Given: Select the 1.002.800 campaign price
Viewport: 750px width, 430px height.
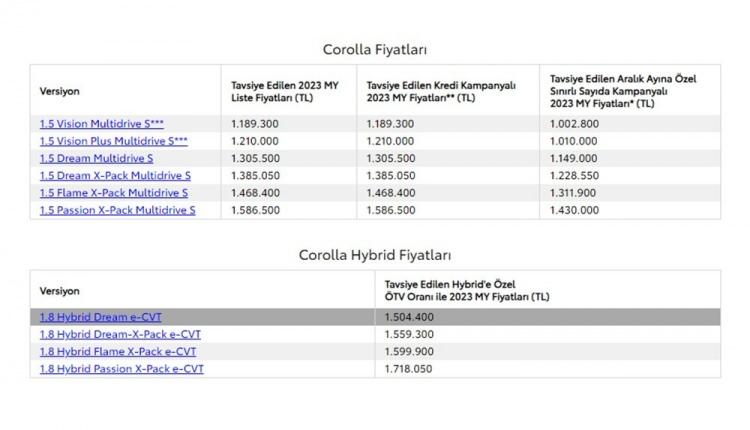Looking at the screenshot, I should [x=574, y=124].
